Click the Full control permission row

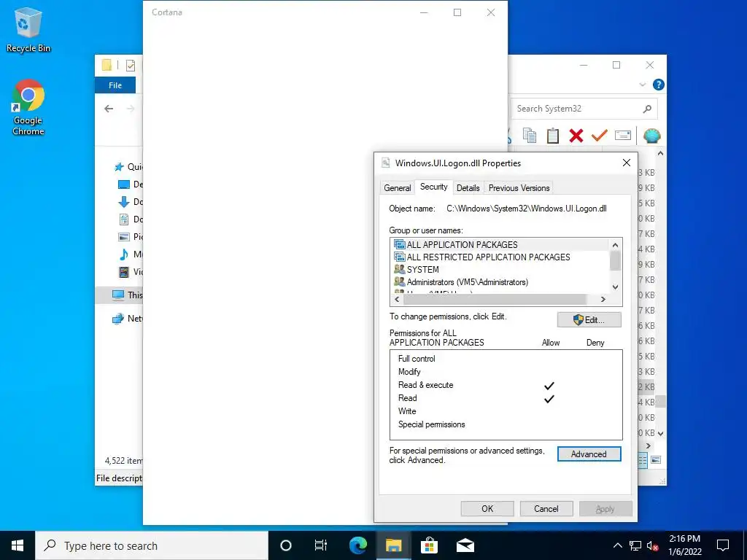[x=506, y=359]
